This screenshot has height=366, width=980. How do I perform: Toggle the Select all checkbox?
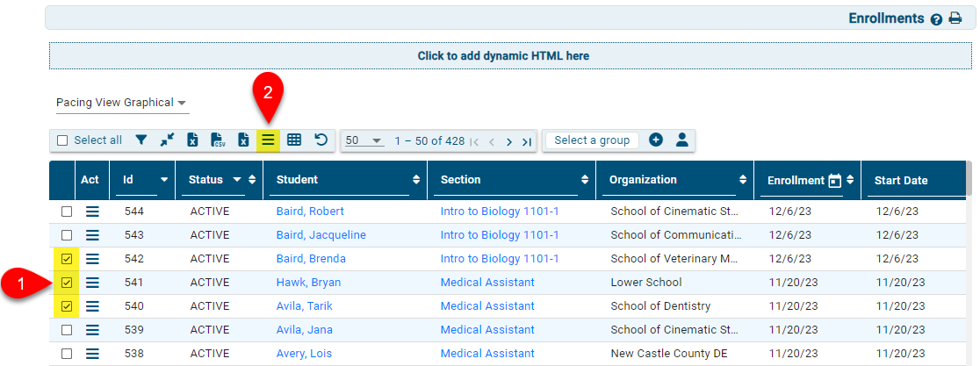62,140
